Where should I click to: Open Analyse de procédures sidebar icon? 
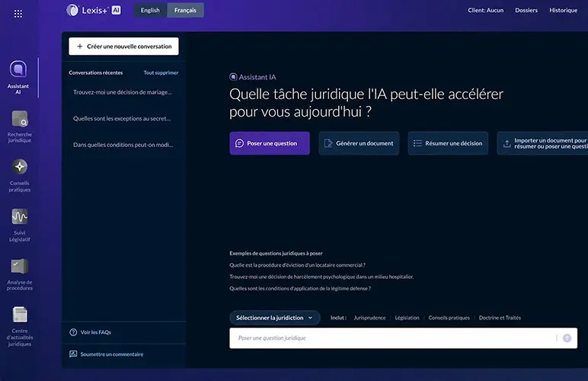20,266
